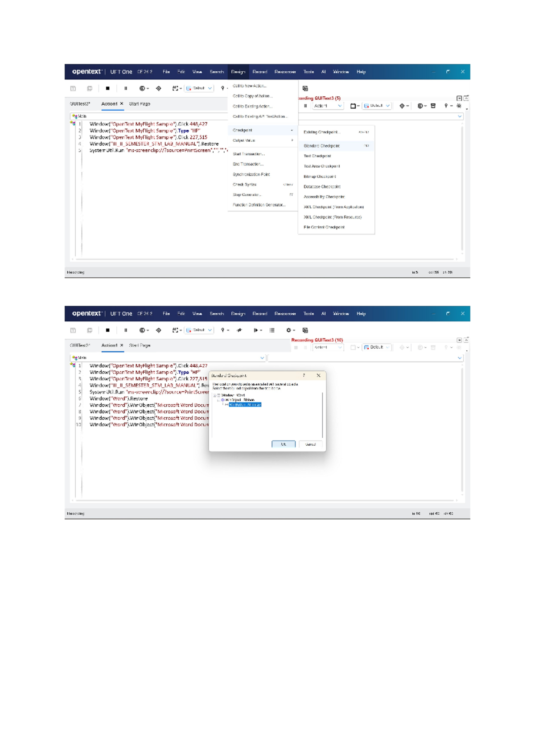Open the Default dropdown in lower main toolbar
This screenshot has height=756, width=535.
(199, 330)
